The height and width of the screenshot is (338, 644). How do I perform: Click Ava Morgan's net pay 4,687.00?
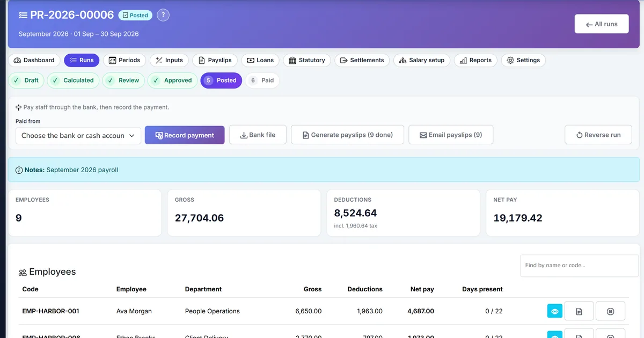click(421, 311)
